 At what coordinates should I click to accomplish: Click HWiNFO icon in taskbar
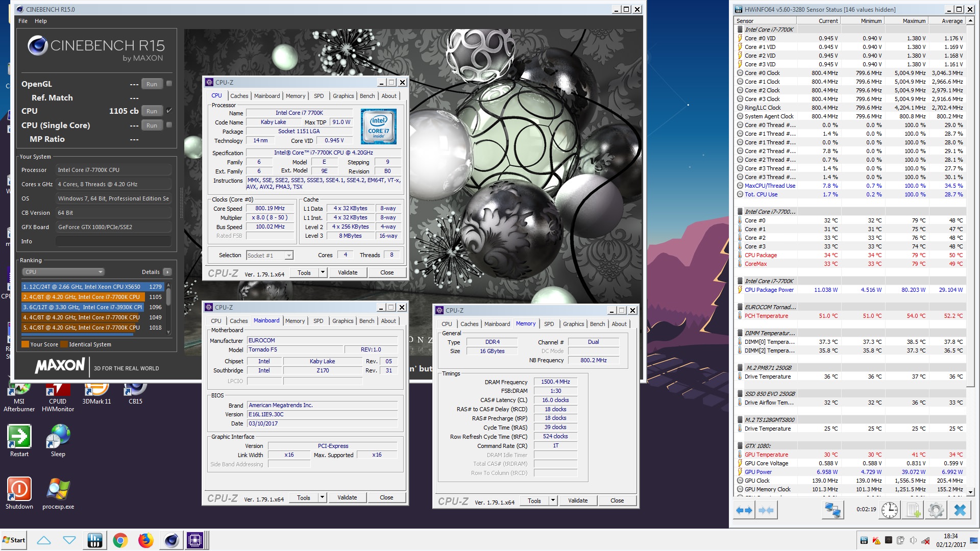point(95,540)
